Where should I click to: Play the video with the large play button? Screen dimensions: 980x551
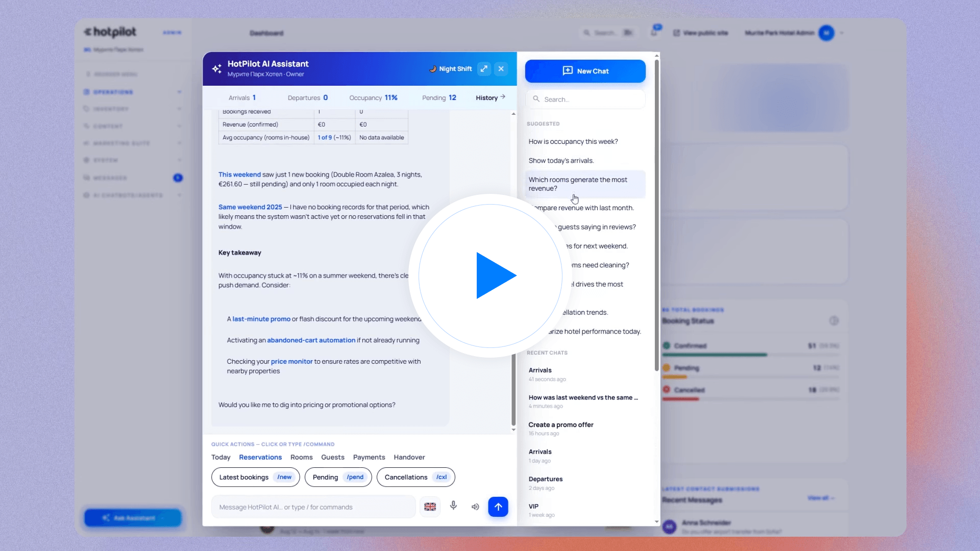pos(490,275)
